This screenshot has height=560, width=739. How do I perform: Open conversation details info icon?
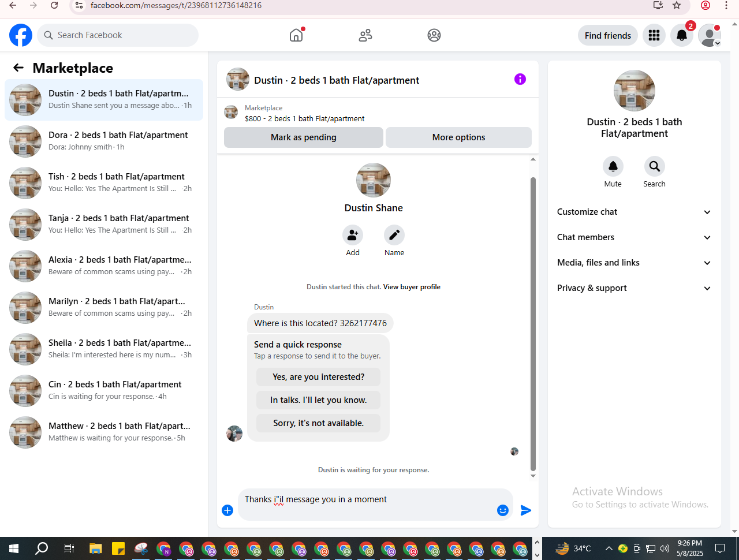pos(520,79)
